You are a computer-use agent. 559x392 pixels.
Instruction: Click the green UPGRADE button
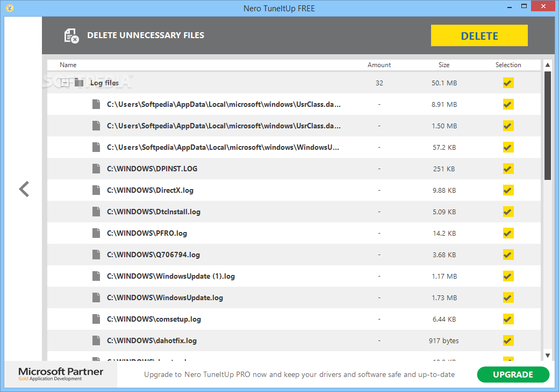pyautogui.click(x=513, y=375)
